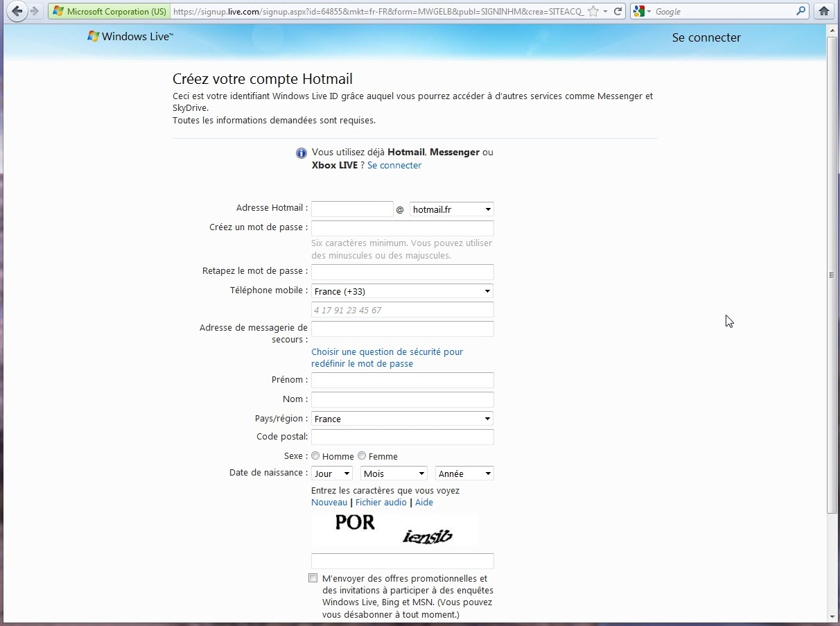
Task: Go forward with the browser forward arrow
Action: click(34, 11)
